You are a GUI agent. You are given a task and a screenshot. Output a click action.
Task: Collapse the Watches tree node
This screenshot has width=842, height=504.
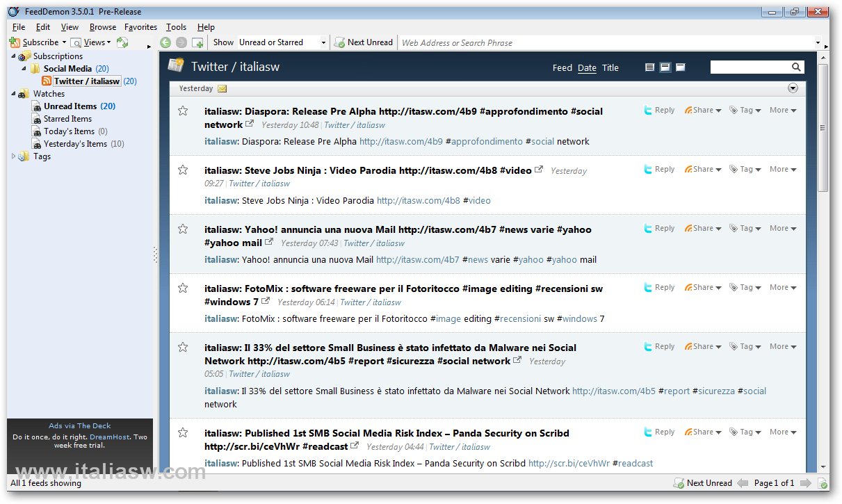(x=13, y=94)
